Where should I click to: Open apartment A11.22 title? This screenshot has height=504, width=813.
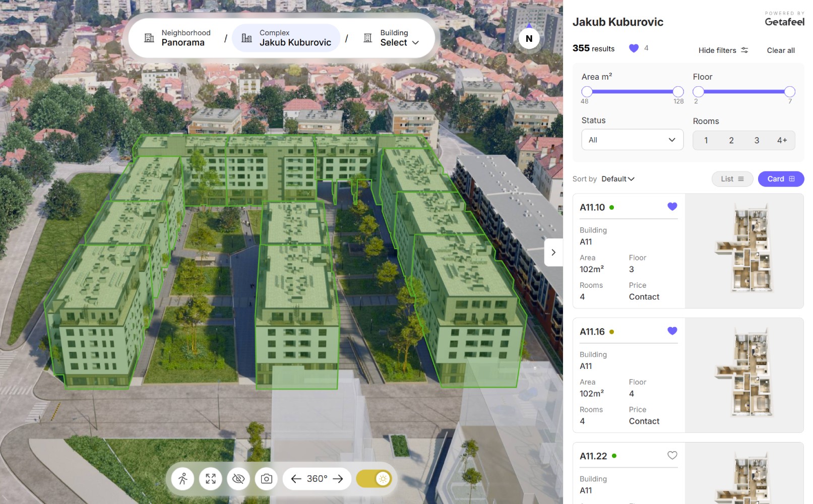(593, 456)
